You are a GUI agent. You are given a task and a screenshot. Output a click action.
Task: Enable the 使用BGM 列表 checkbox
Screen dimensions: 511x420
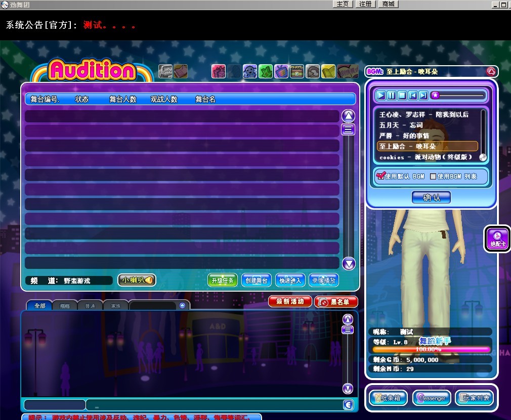point(433,176)
